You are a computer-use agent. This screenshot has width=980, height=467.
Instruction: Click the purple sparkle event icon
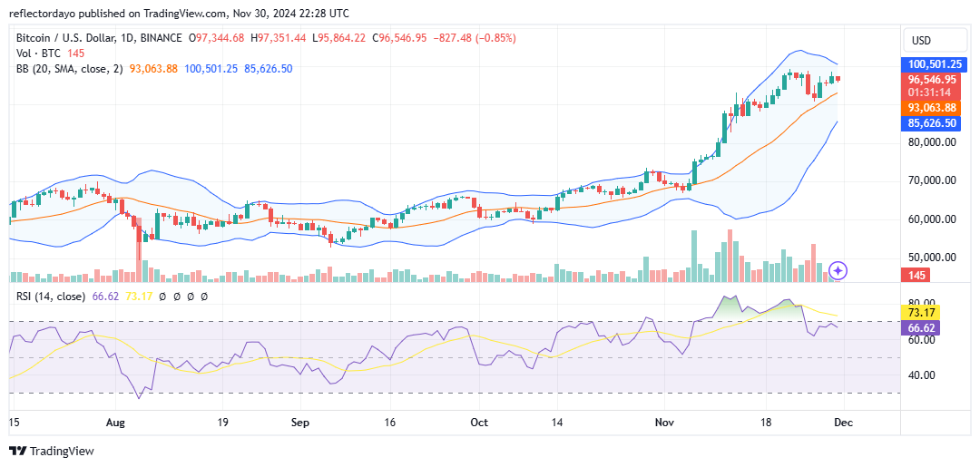[838, 271]
